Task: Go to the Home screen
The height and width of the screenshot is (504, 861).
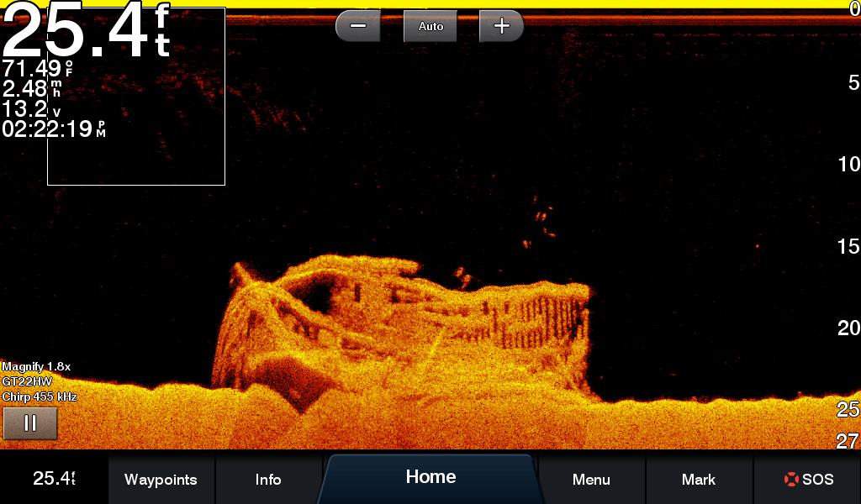Action: (430, 477)
